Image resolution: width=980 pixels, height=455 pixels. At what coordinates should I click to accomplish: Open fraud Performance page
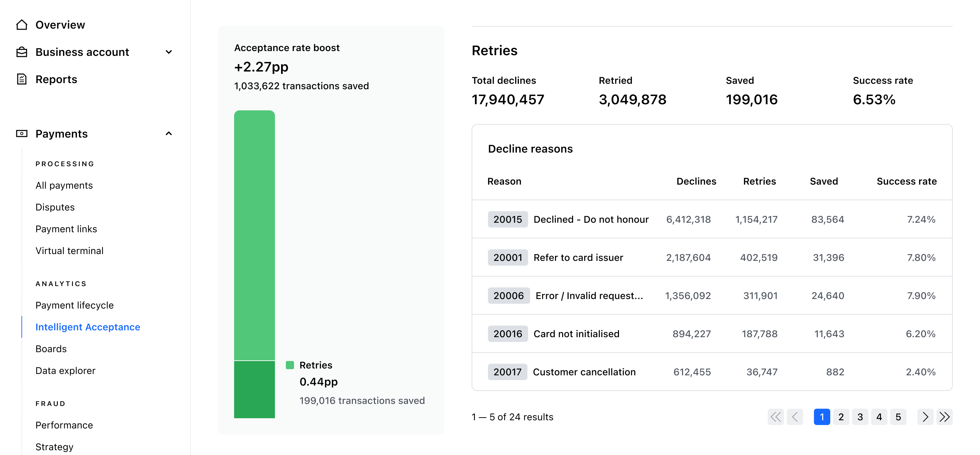(x=64, y=425)
